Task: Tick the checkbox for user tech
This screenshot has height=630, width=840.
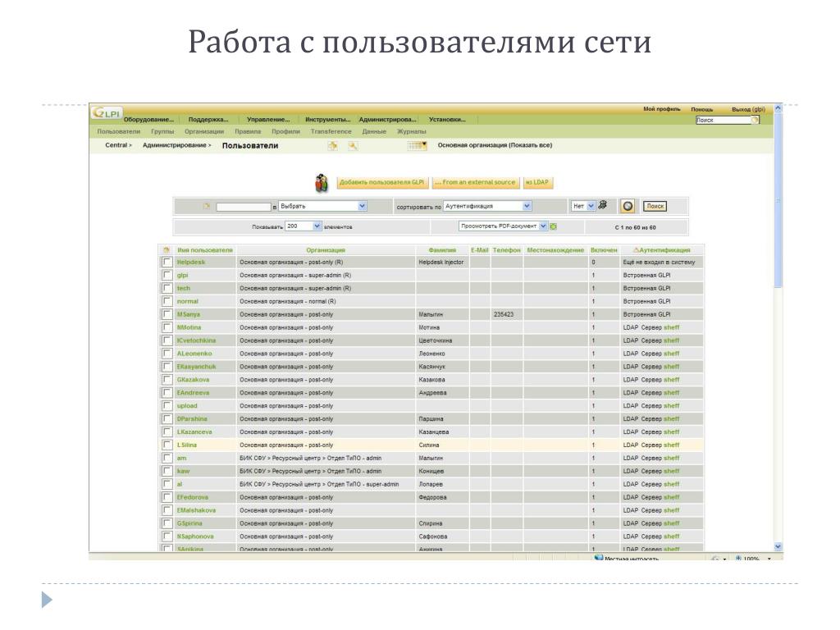Action: [x=167, y=288]
